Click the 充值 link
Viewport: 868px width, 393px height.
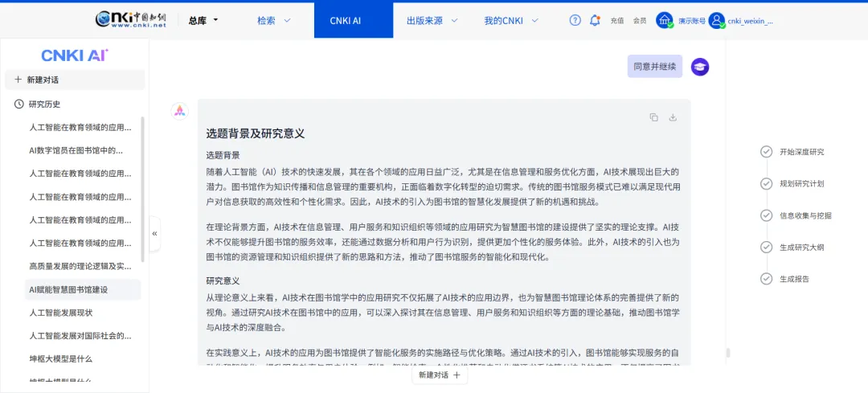click(x=617, y=21)
